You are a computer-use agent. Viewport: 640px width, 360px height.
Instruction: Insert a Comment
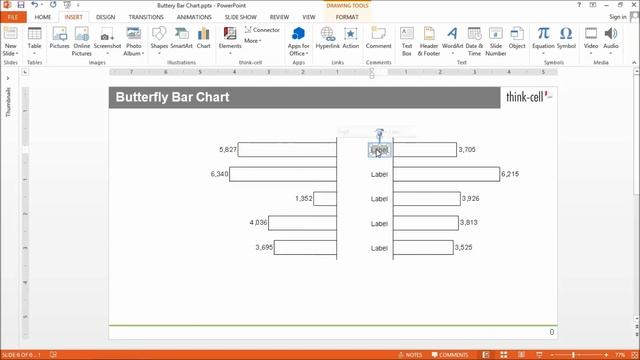click(x=378, y=34)
